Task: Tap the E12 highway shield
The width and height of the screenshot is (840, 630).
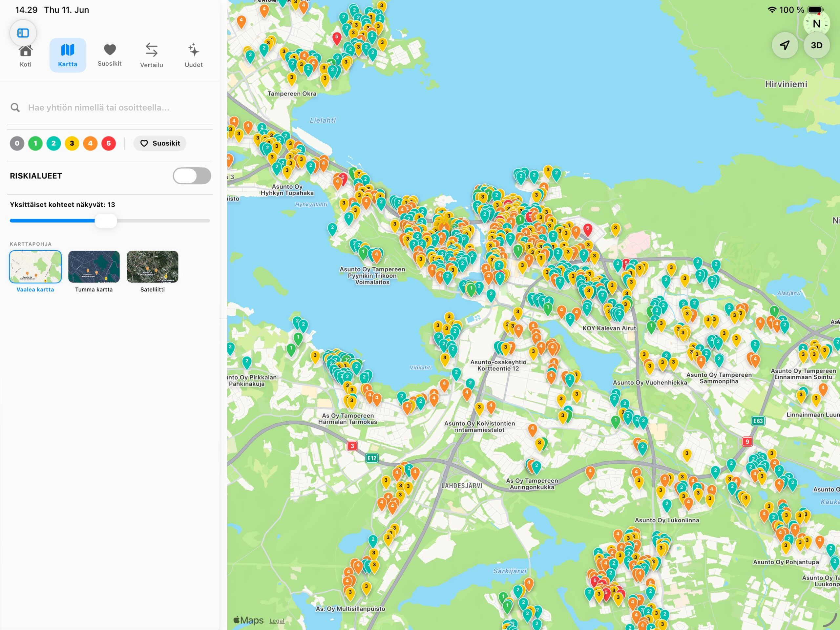Action: click(372, 458)
